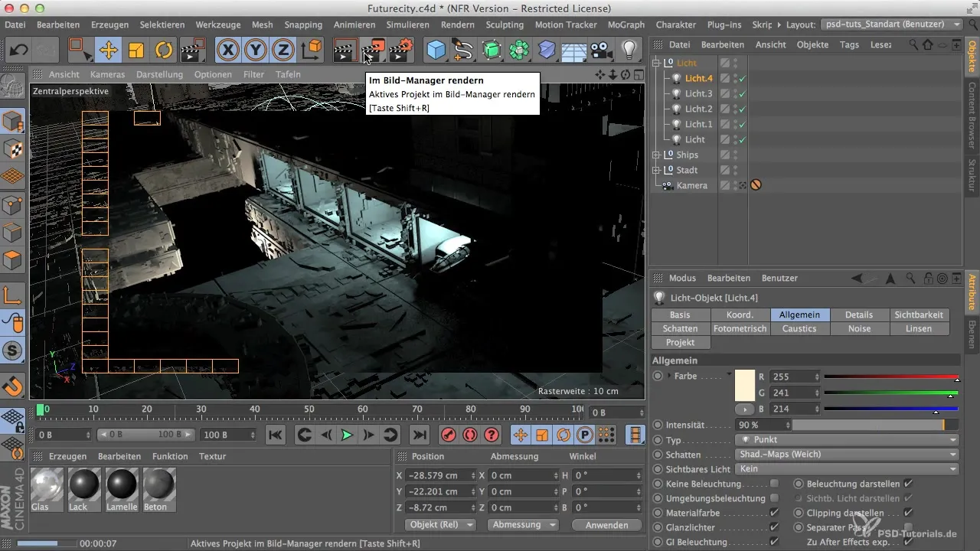
Task: Open the Layout psd-tuts_Standart dropdown
Action: click(x=891, y=24)
